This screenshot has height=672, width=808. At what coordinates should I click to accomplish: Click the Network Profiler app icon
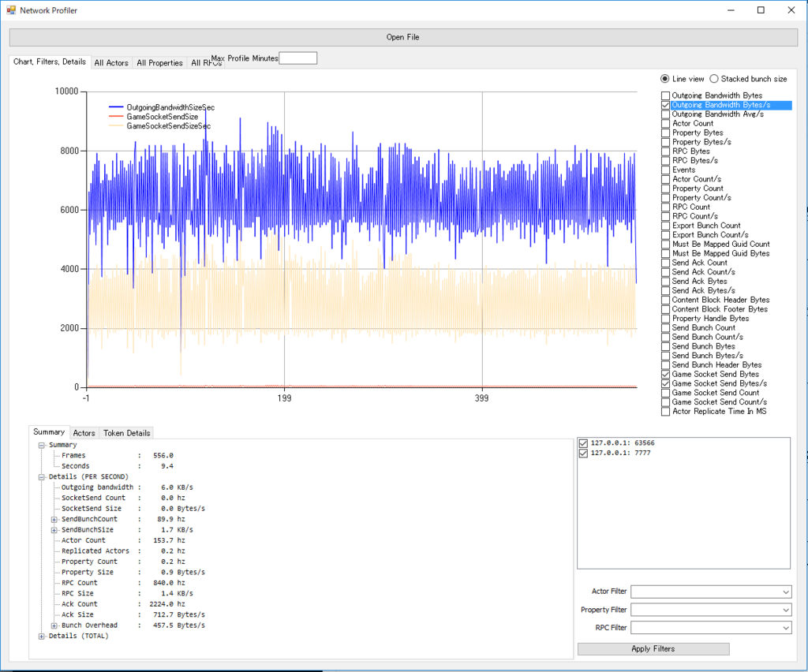coord(11,9)
